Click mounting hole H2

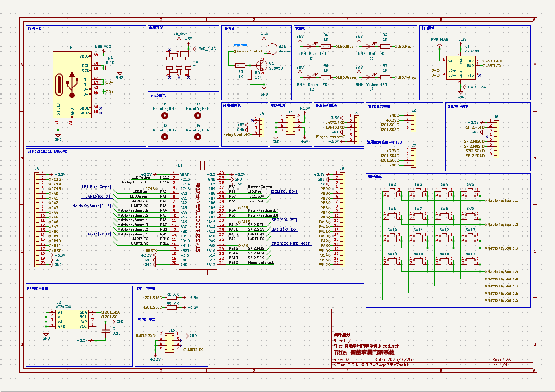[x=198, y=115]
